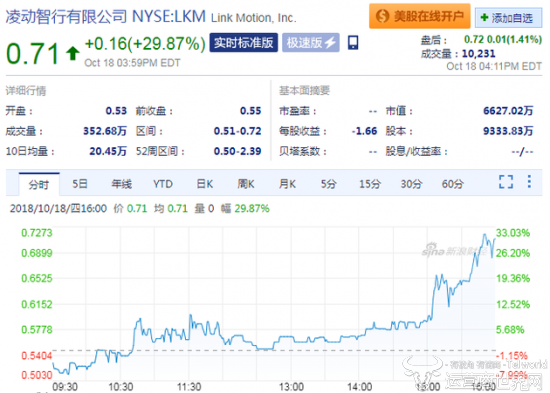Switch to the 年线 chart tab

(121, 184)
